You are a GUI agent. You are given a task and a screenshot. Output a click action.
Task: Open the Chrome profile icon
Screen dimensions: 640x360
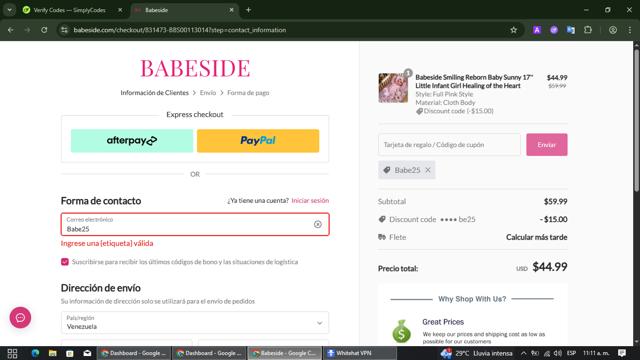click(613, 30)
